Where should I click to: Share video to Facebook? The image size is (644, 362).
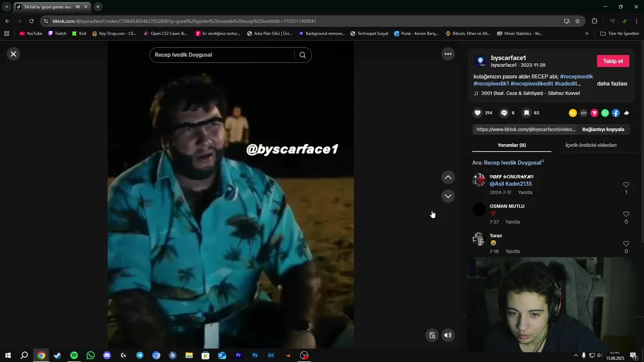point(615,113)
